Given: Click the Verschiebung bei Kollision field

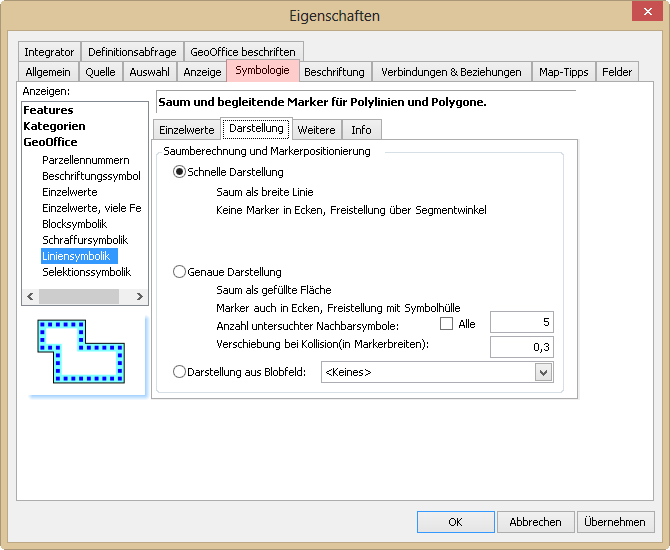Looking at the screenshot, I should coord(521,347).
